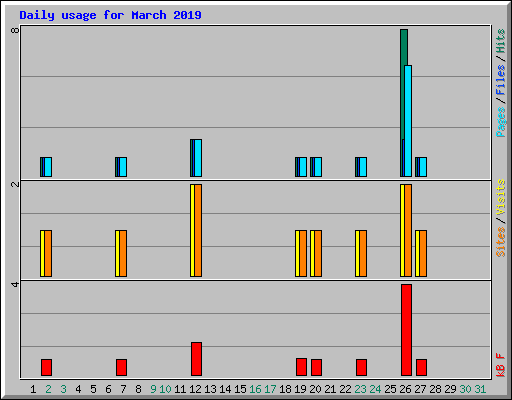Click the red 'KB F' legend label
This screenshot has width=512, height=400.
500,365
